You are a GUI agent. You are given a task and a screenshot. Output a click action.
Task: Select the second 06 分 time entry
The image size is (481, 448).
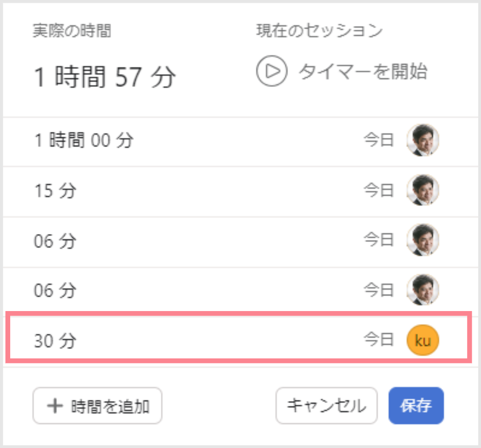(241, 292)
